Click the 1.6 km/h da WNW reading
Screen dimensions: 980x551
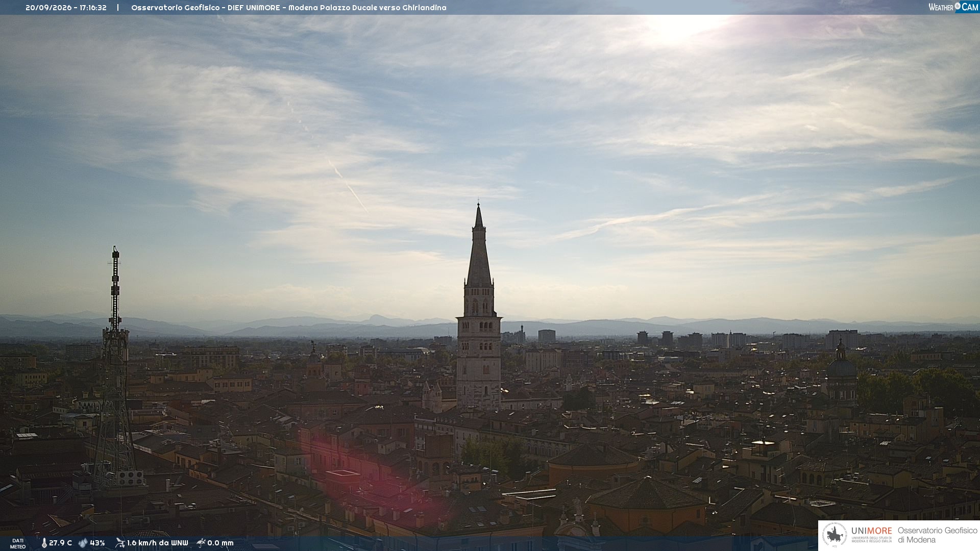pos(157,543)
